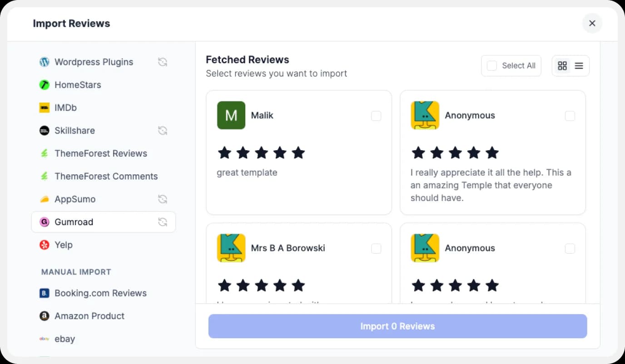Switch to list view layout icon
The image size is (625, 364).
579,65
